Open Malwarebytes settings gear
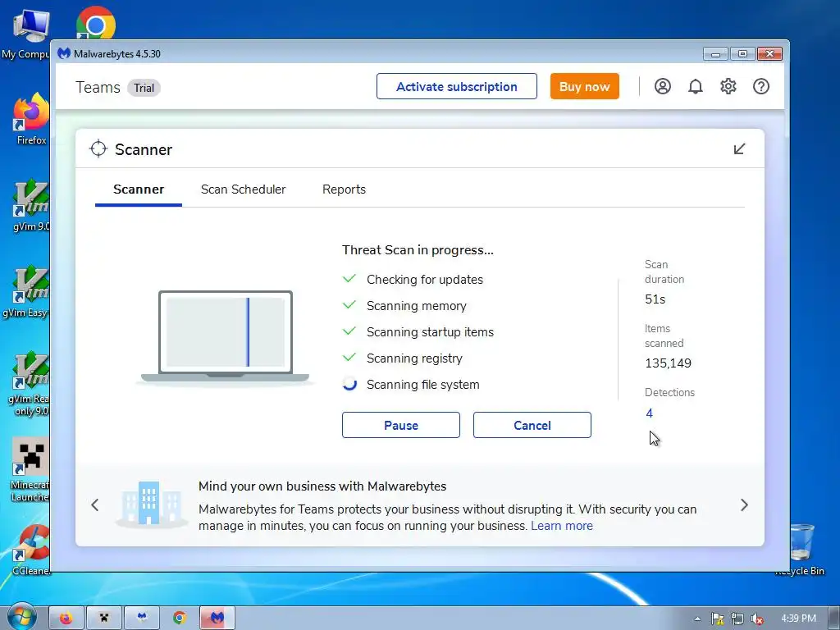The height and width of the screenshot is (630, 840). [728, 86]
